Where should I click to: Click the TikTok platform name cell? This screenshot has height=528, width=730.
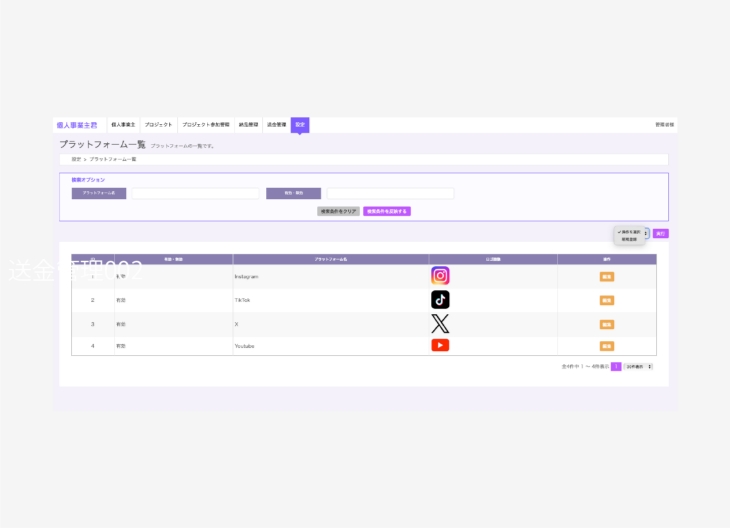click(x=331, y=300)
